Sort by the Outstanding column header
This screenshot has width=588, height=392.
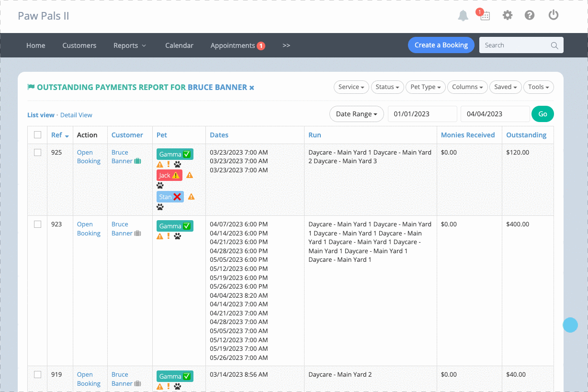click(x=526, y=135)
